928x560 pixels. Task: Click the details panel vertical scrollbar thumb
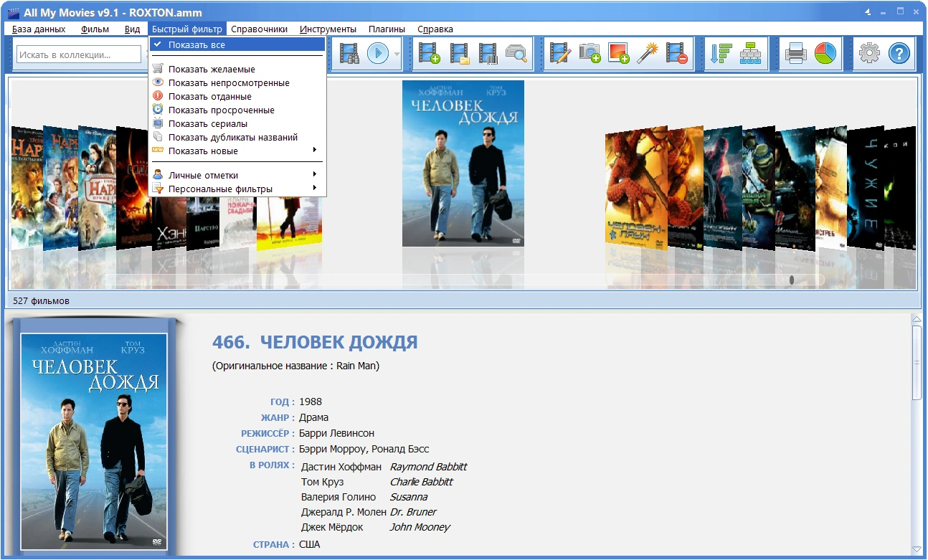(x=917, y=362)
